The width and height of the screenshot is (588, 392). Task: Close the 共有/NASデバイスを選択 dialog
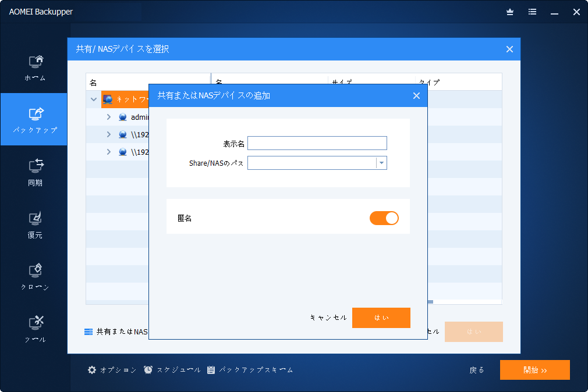509,49
